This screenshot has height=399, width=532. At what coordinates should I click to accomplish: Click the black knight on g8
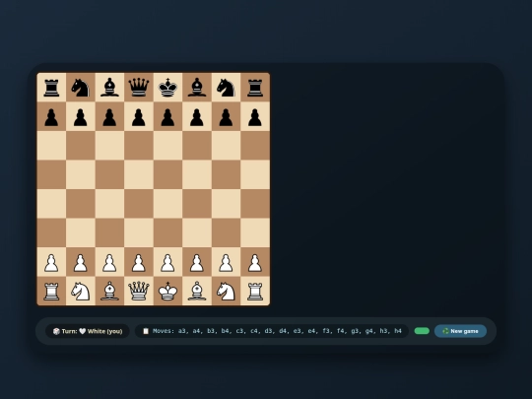226,88
